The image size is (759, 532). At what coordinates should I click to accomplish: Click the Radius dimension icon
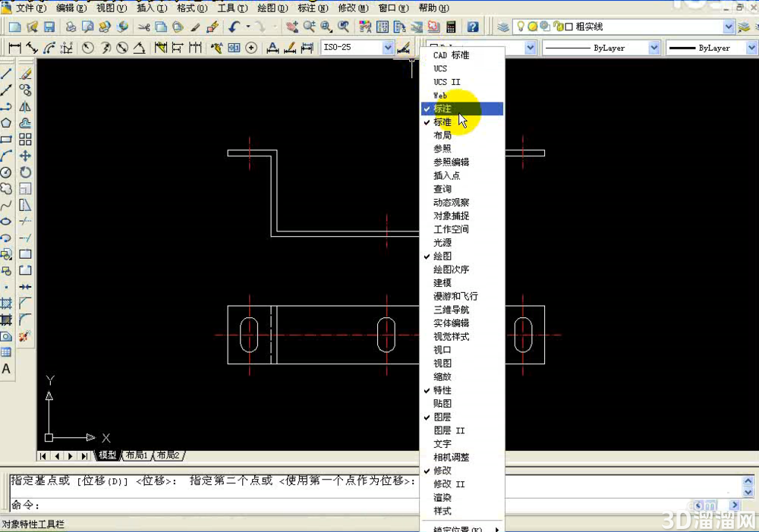[x=87, y=48]
